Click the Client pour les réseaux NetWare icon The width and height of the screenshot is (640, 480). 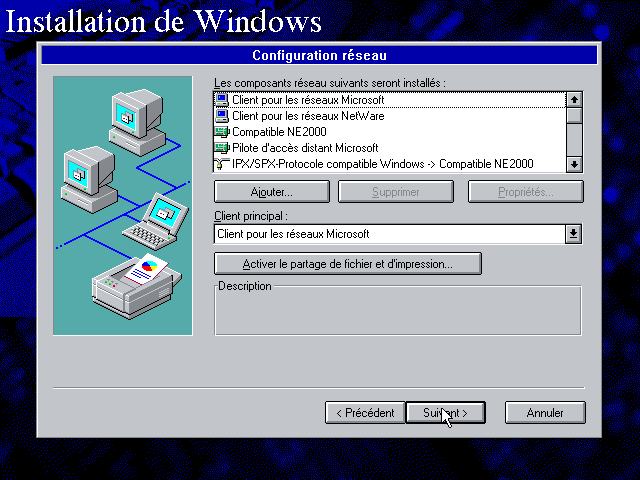222,116
